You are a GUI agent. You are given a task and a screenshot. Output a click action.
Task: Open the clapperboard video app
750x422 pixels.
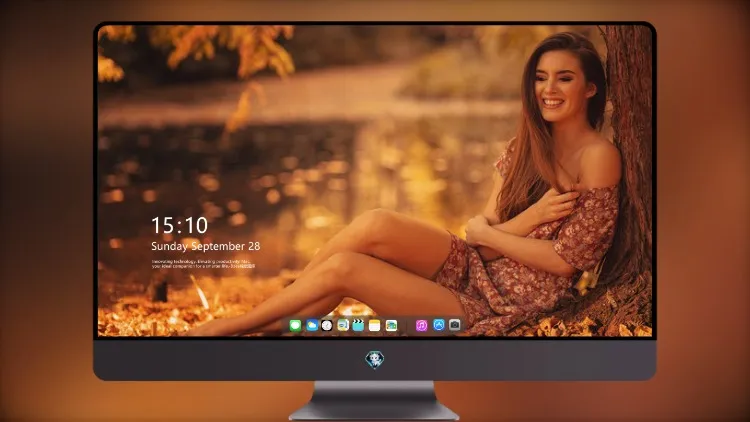point(358,326)
